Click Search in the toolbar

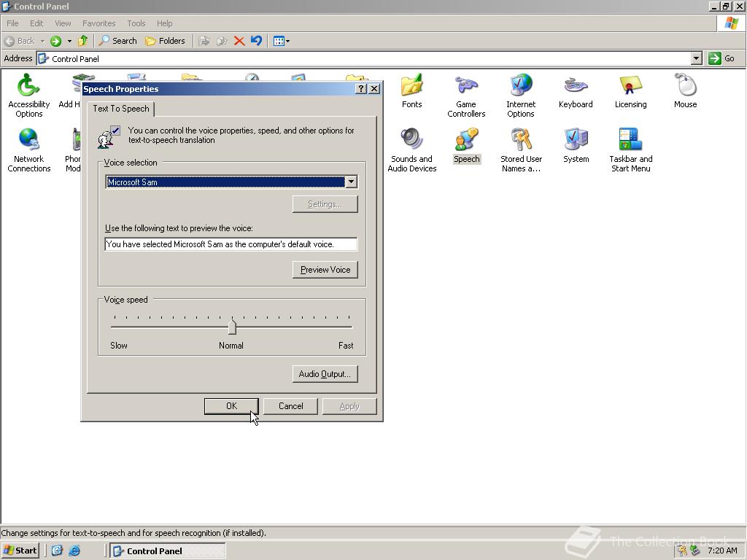pos(117,41)
